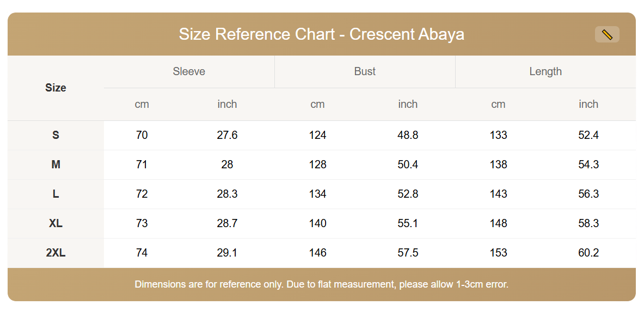This screenshot has height=317, width=644.
Task: Click the flat measurement disclaimer text
Action: click(x=321, y=284)
